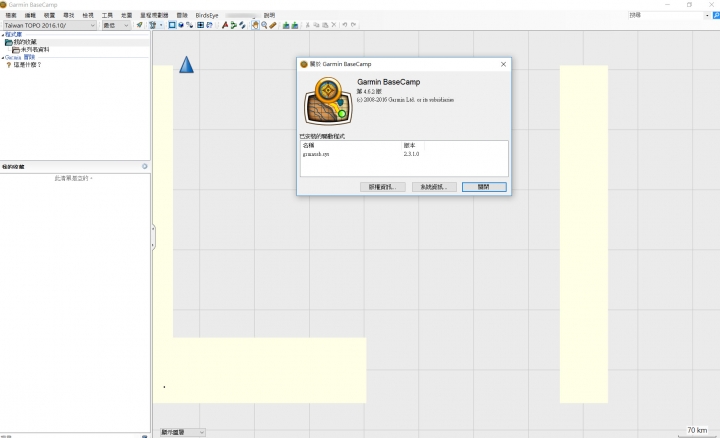Select the New Route tool icon
The image size is (720, 438).
[234, 25]
